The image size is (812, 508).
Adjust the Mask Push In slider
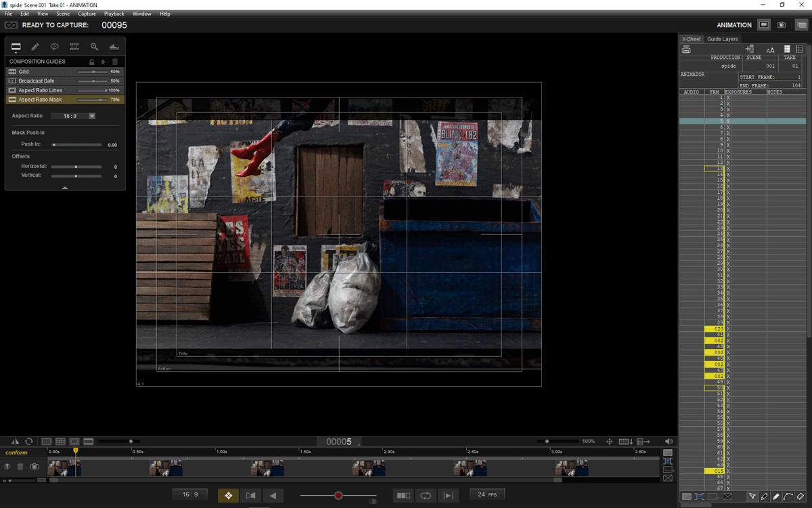(76, 145)
